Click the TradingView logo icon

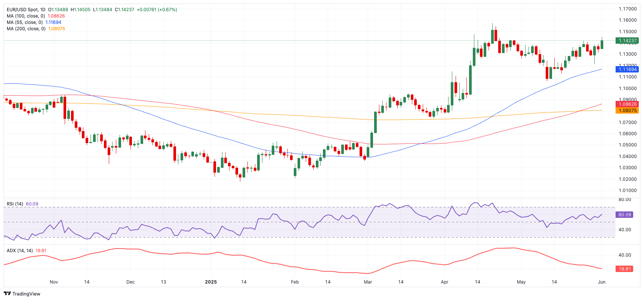click(x=7, y=294)
